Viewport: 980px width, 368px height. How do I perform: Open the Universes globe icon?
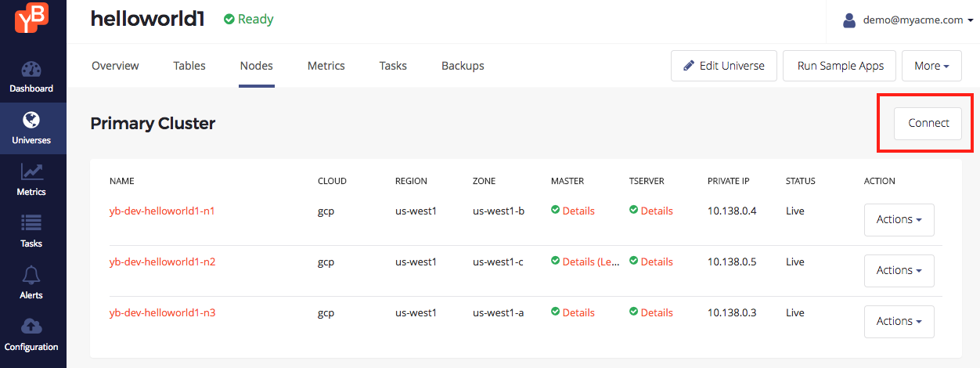[31, 120]
